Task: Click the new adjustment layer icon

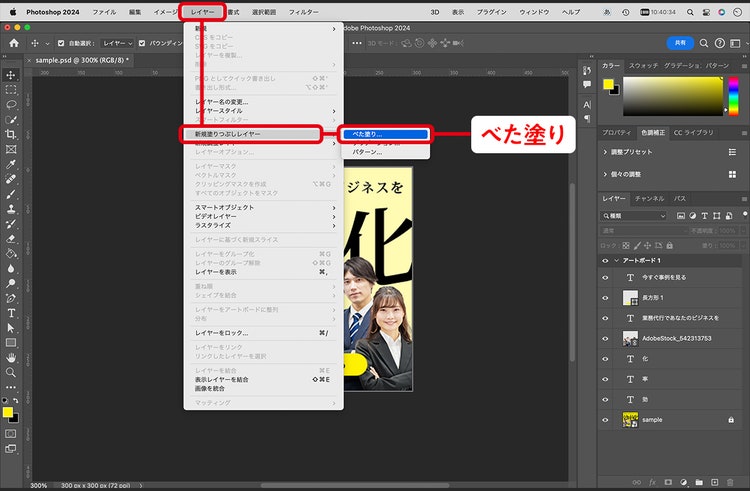Action: point(684,482)
